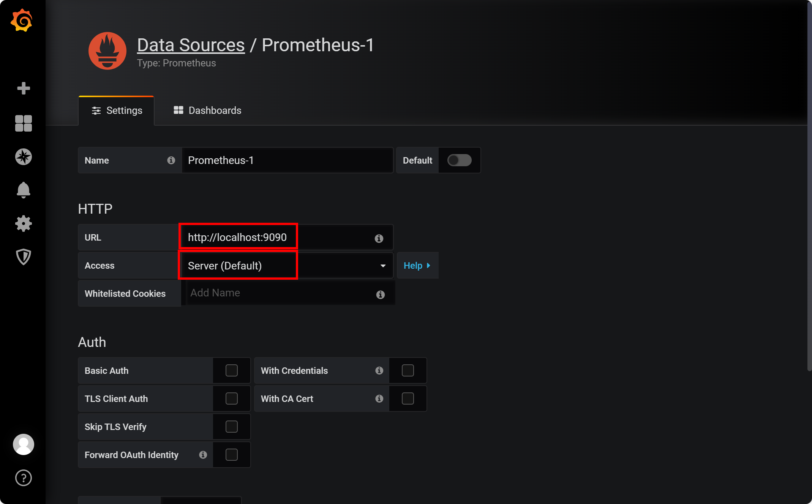This screenshot has width=812, height=504.
Task: Open the Create plus menu in sidebar
Action: (x=24, y=88)
